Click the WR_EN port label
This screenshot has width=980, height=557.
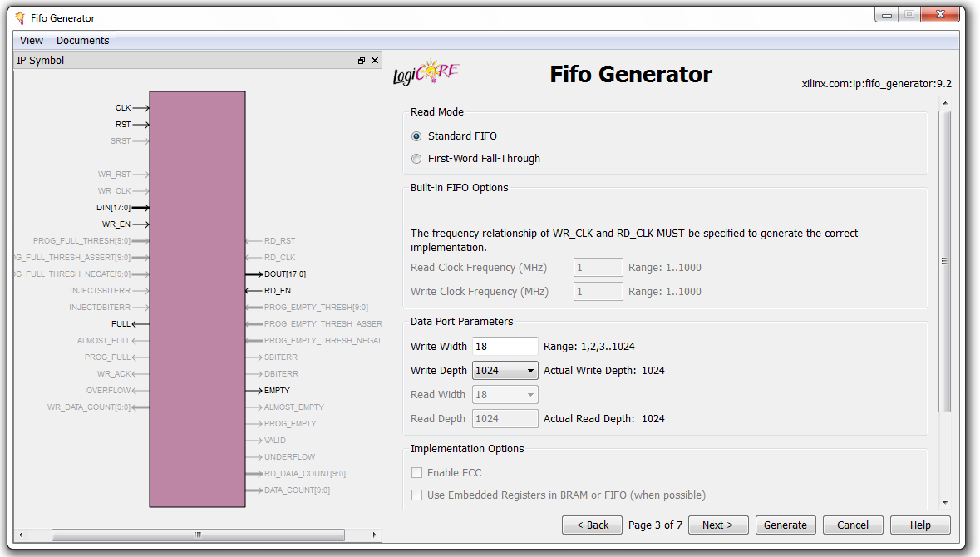tap(116, 224)
